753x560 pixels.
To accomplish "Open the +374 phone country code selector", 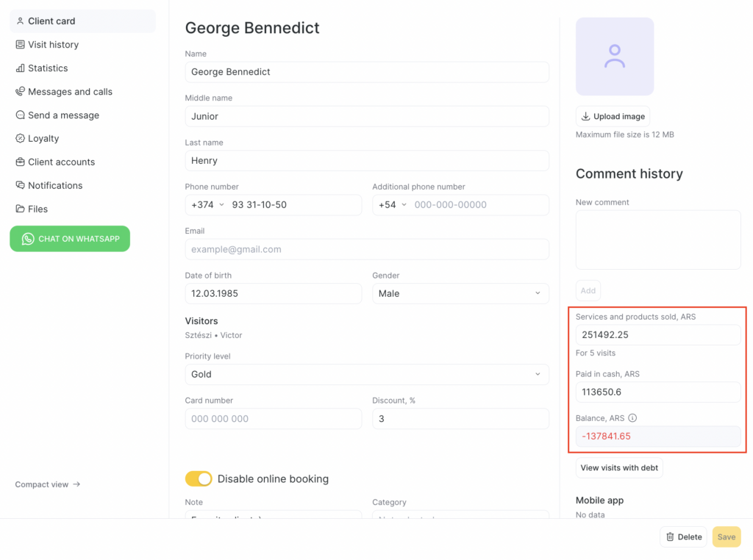I will [207, 205].
